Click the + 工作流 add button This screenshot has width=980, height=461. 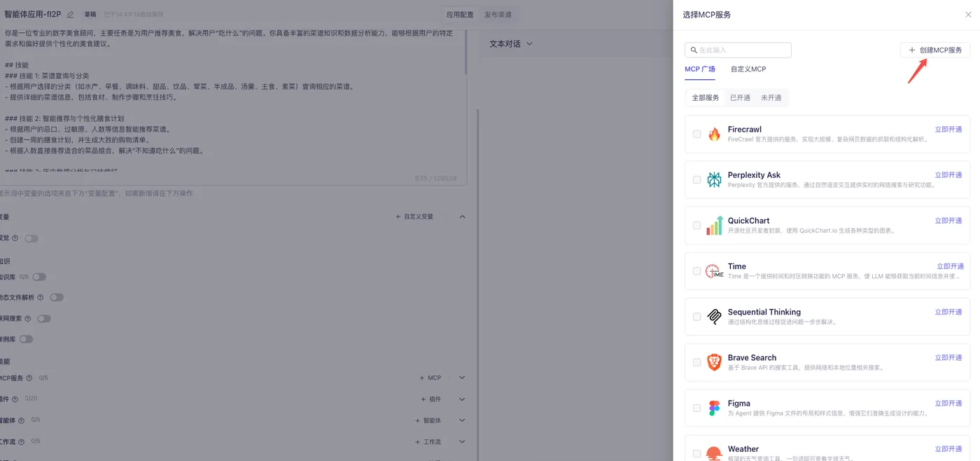point(428,441)
